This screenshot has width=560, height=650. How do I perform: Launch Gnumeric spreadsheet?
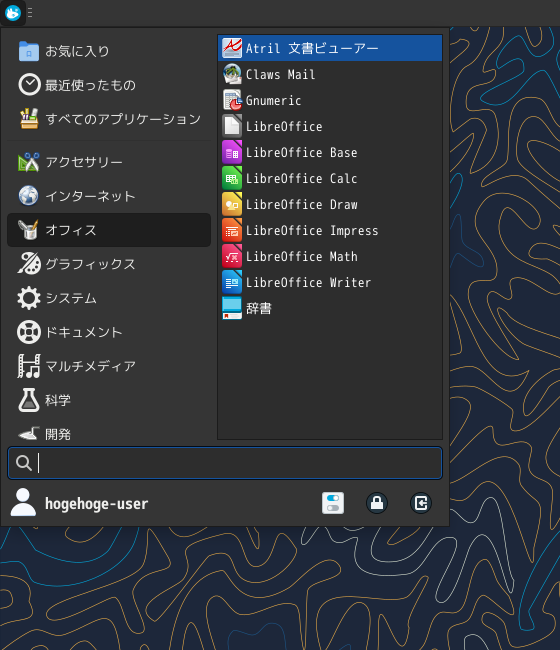click(x=330, y=101)
